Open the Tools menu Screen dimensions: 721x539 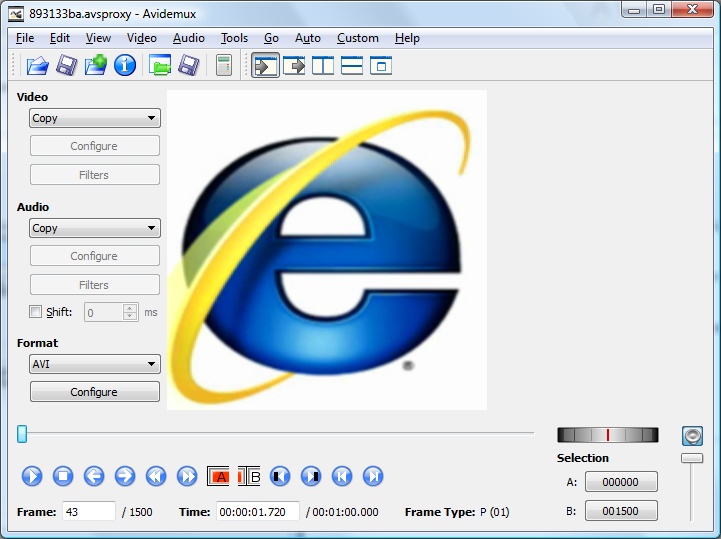click(234, 38)
